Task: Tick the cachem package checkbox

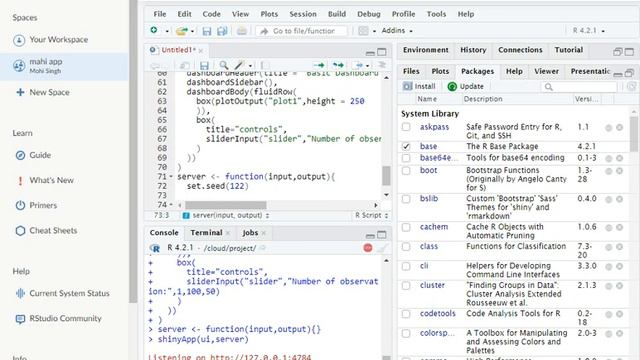Action: pos(406,227)
